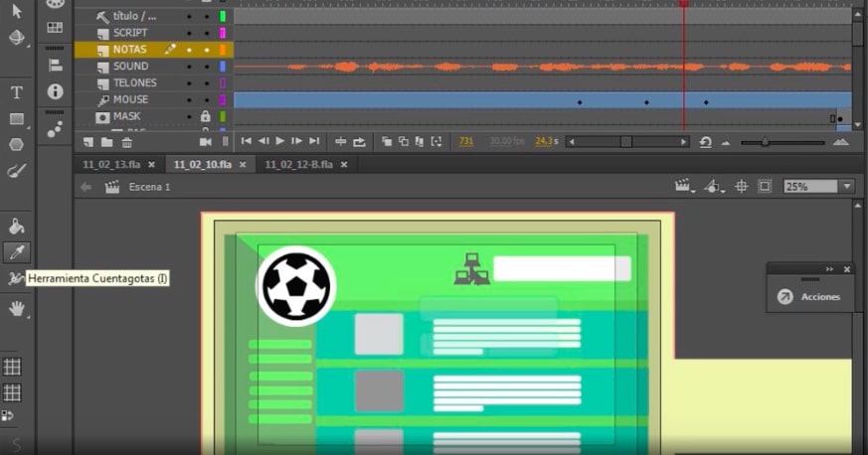Switch to the 11_02_13.fla tab
This screenshot has height=455, width=868.
111,164
